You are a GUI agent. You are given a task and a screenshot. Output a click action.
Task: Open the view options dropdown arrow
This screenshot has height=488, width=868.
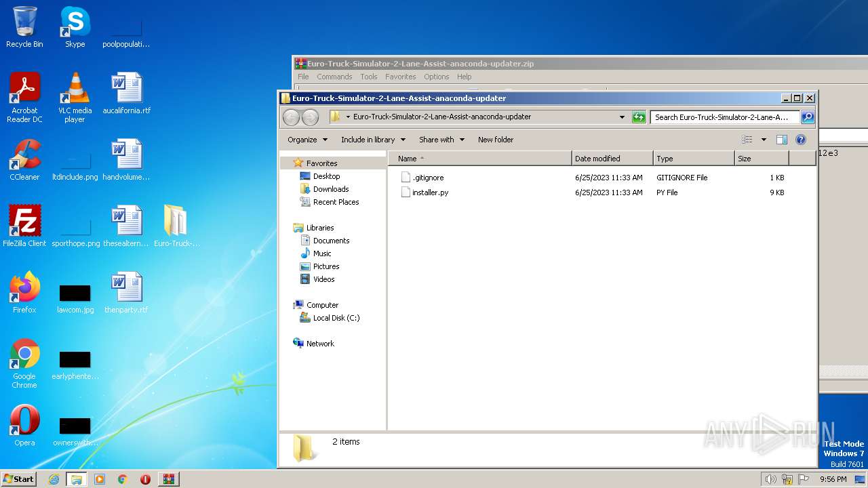[x=764, y=140]
